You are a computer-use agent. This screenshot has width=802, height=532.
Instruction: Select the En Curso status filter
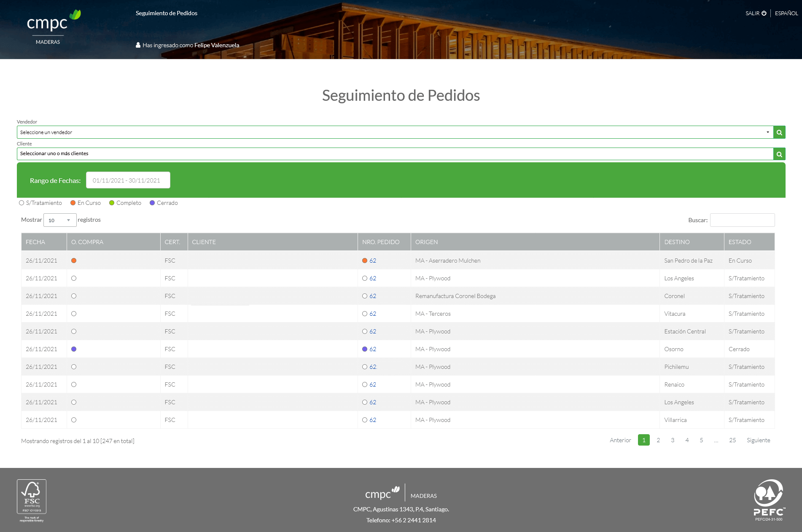coord(73,203)
